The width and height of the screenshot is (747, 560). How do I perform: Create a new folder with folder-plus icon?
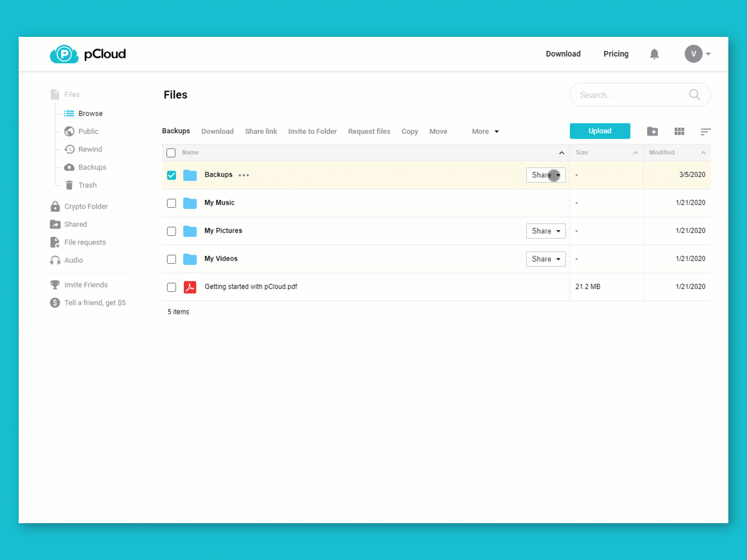(652, 132)
